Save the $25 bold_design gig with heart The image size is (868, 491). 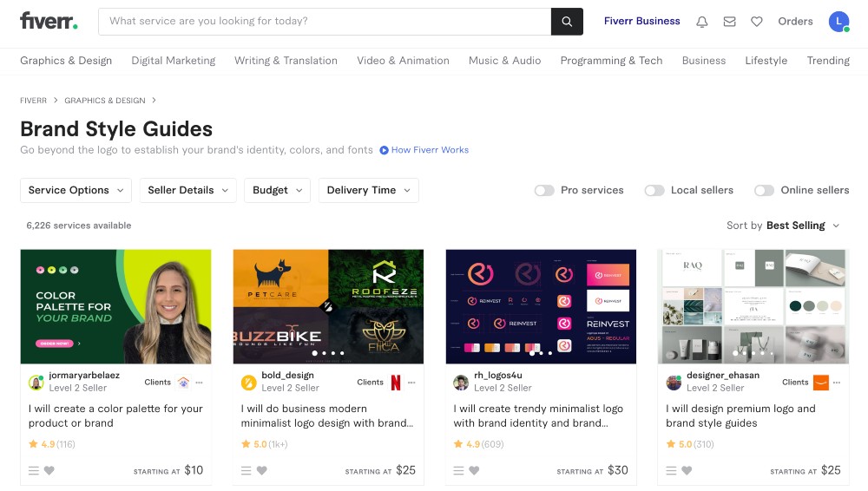click(x=262, y=470)
